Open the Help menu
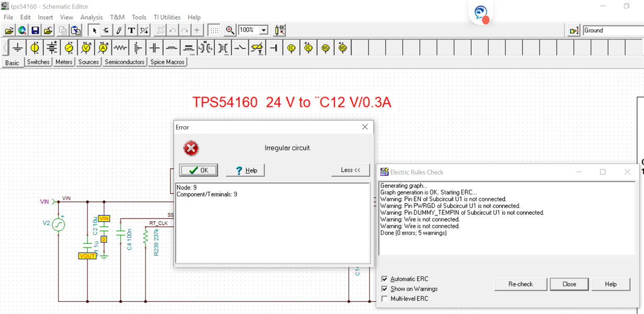The height and width of the screenshot is (314, 644). (x=194, y=17)
